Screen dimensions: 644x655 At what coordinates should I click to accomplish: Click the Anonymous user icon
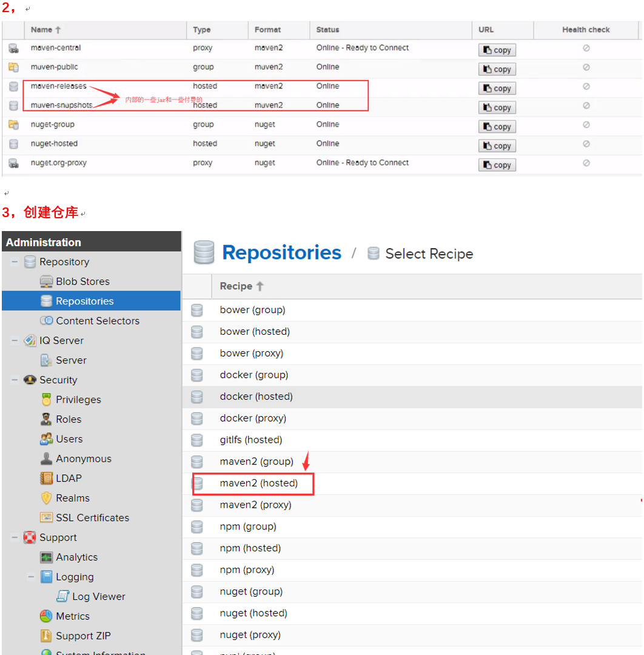point(46,458)
